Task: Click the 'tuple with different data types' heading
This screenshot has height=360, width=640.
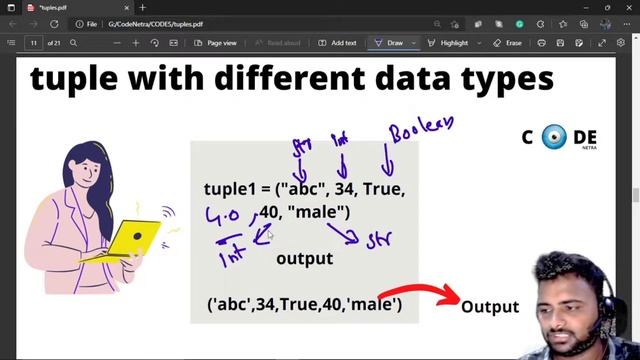Action: [x=292, y=79]
